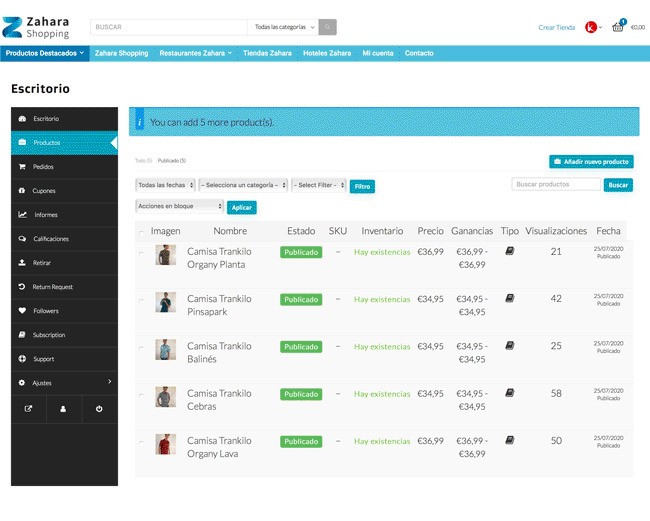The image size is (650, 521).
Task: Click the 'Crear Tienda' link
Action: [556, 27]
